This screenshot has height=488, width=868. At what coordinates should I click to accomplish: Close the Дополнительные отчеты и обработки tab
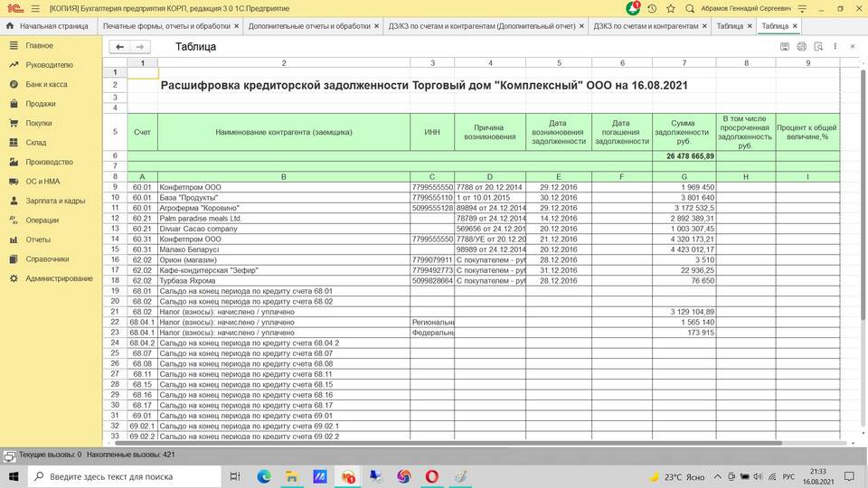point(376,26)
